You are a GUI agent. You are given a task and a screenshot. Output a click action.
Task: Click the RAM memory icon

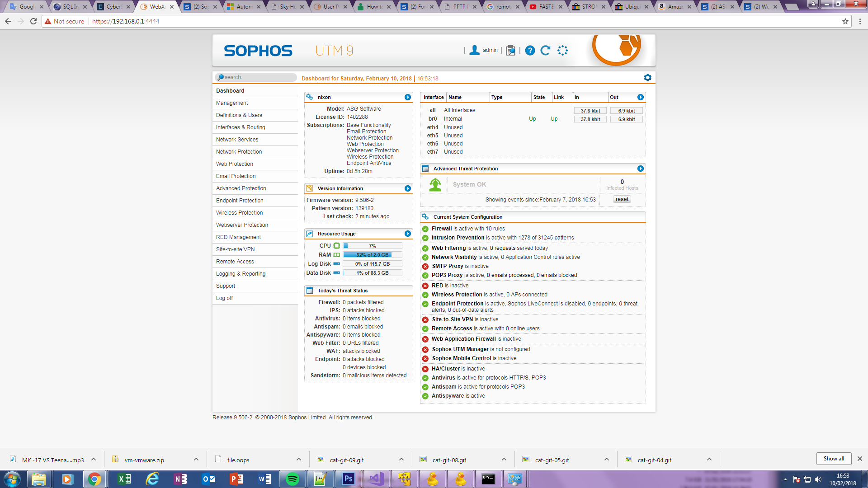[x=337, y=255]
